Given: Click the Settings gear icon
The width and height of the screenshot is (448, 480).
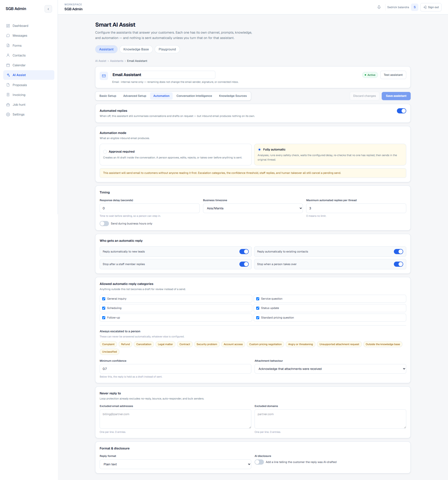Looking at the screenshot, I should (x=8, y=114).
